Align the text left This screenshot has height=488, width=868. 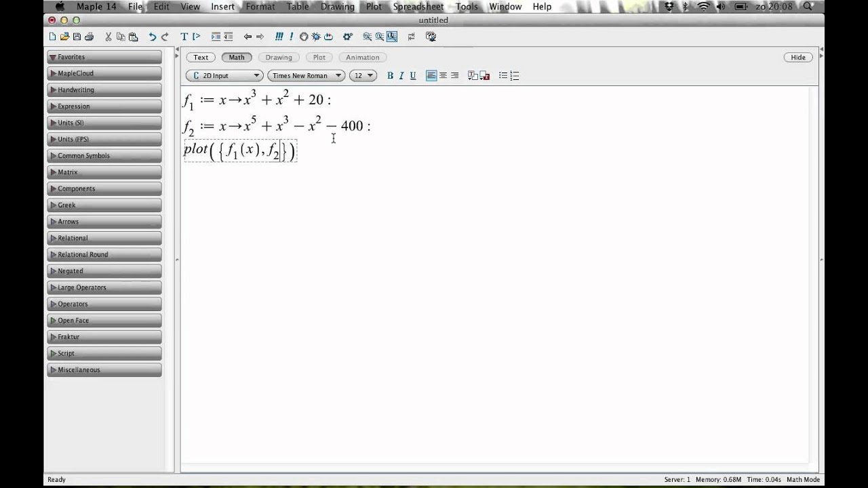coord(431,76)
